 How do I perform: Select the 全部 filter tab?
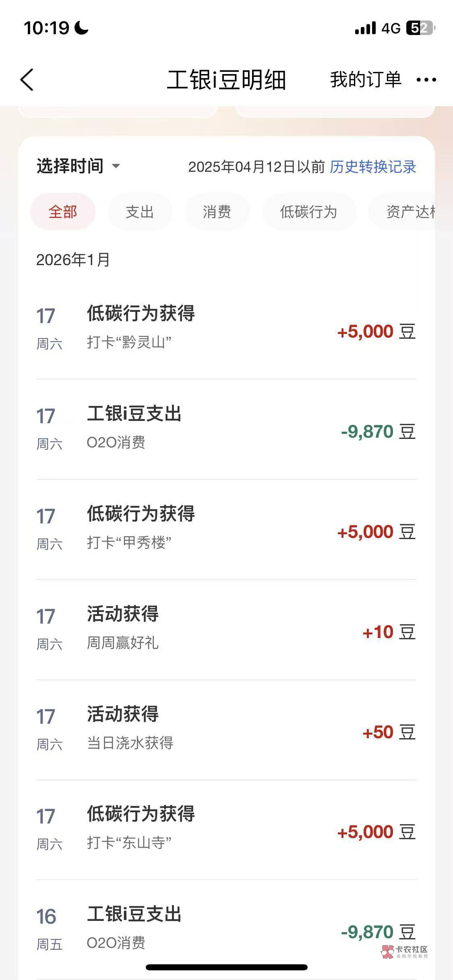pos(63,212)
